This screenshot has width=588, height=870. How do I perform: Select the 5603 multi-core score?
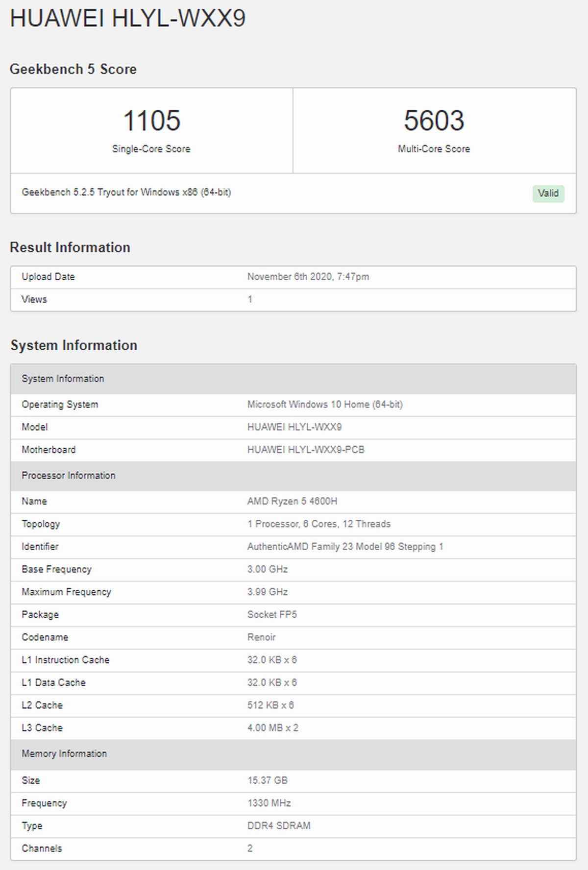click(434, 121)
